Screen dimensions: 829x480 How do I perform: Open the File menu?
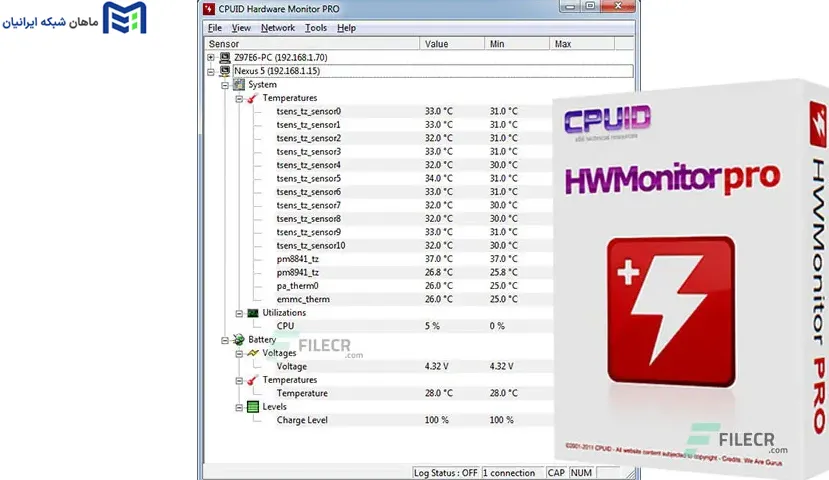pos(215,28)
